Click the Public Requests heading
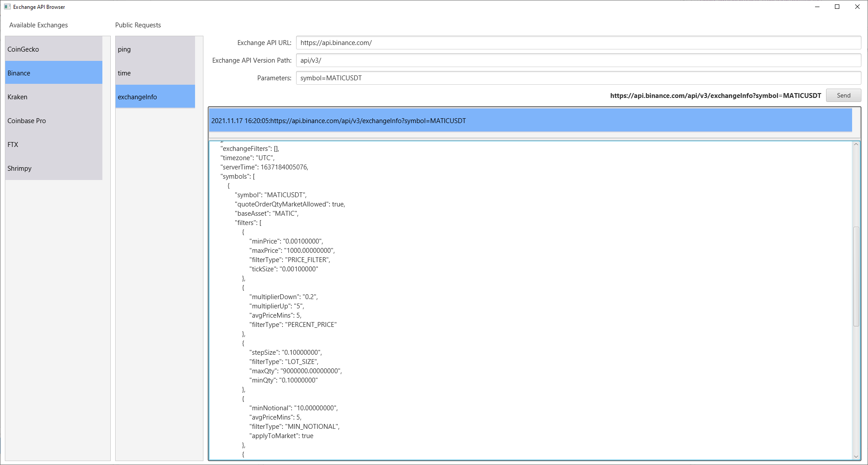The width and height of the screenshot is (868, 465). 138,25
